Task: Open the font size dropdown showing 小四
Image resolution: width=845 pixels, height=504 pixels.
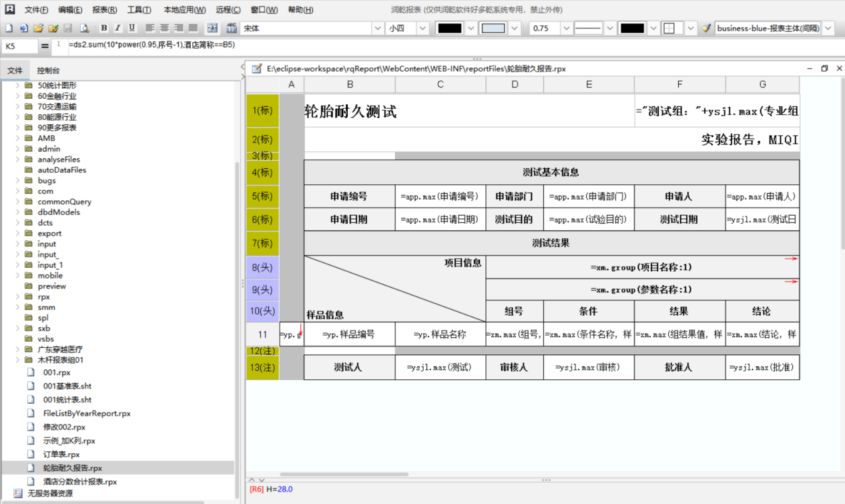Action: click(x=422, y=28)
